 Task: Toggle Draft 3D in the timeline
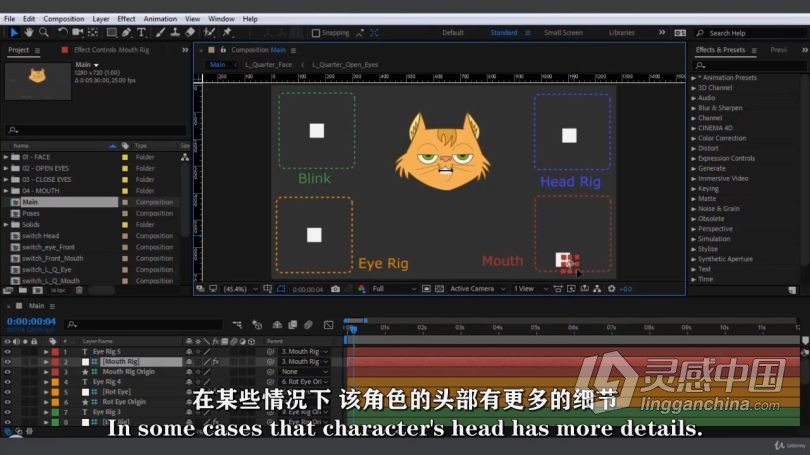pos(257,324)
